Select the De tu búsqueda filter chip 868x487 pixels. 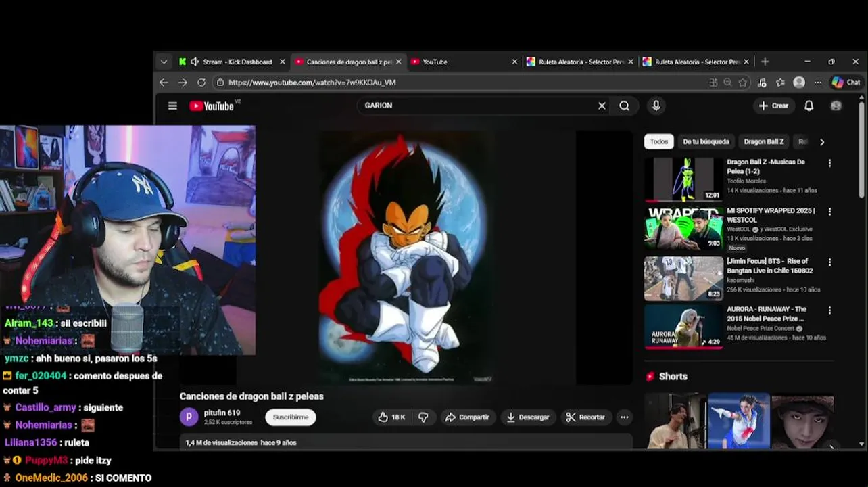(706, 141)
